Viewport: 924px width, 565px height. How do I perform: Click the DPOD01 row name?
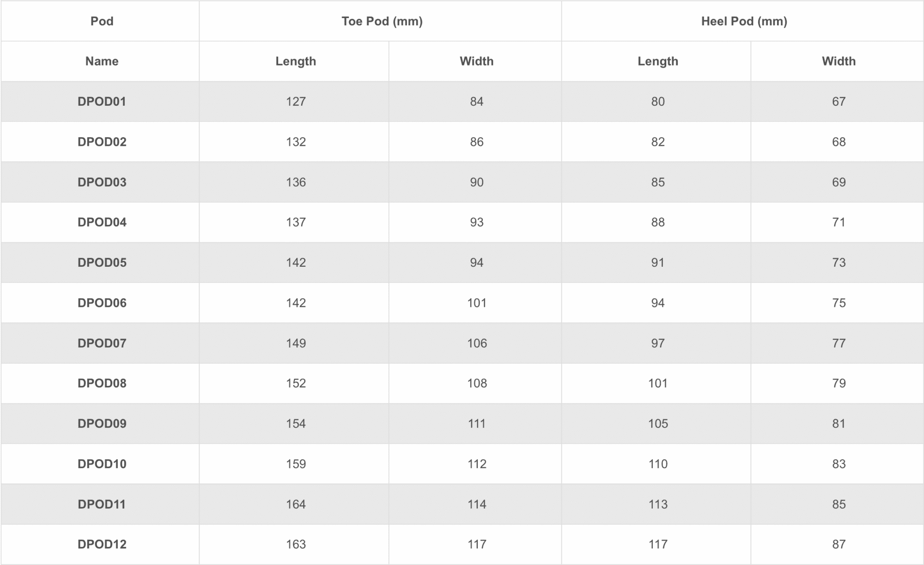pos(102,102)
